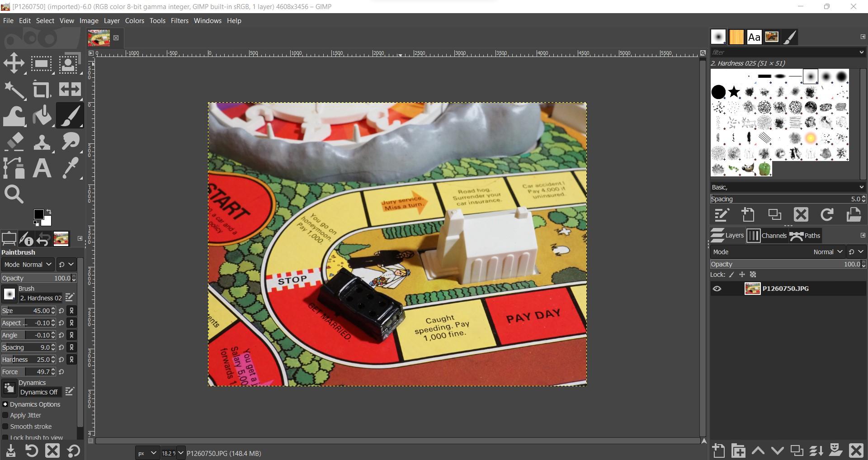Open the Tools menu
The image size is (868, 460).
point(157,21)
